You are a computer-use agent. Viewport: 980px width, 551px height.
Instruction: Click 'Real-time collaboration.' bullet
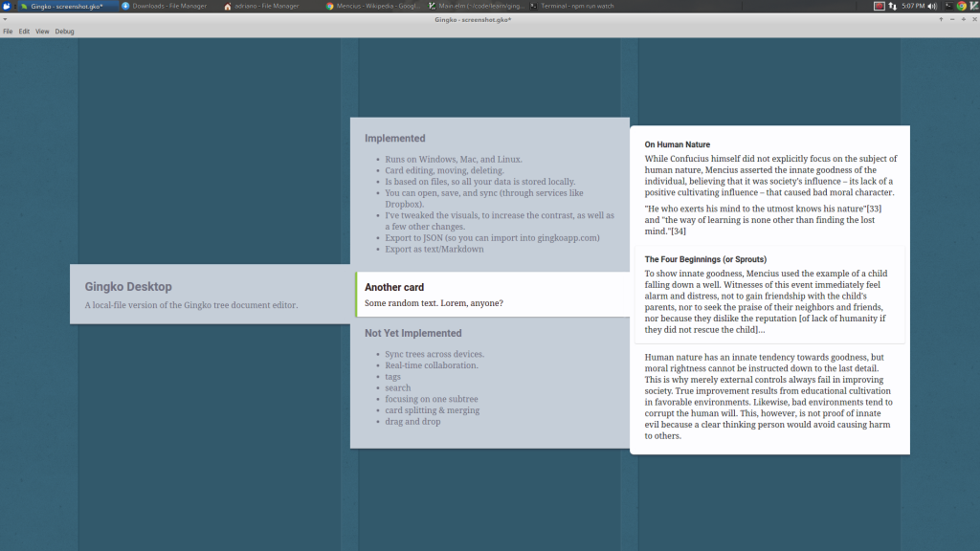pyautogui.click(x=432, y=365)
